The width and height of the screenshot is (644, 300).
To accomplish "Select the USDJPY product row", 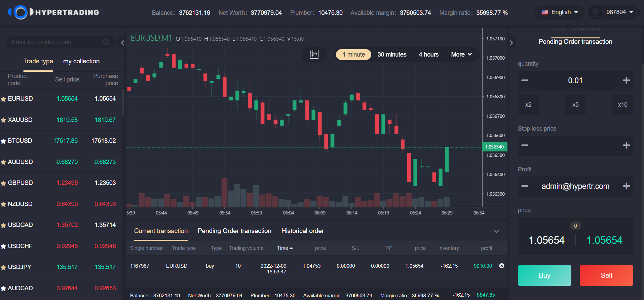I will (61, 267).
